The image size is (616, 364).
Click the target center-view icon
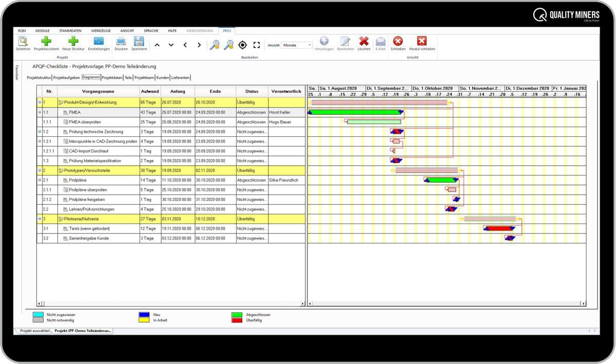coord(243,45)
